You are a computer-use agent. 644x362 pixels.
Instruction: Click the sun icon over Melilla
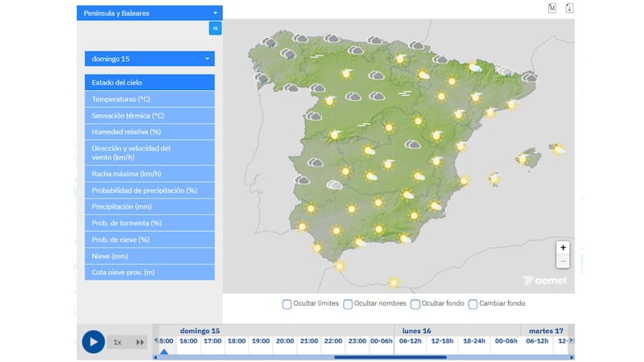coord(394,282)
